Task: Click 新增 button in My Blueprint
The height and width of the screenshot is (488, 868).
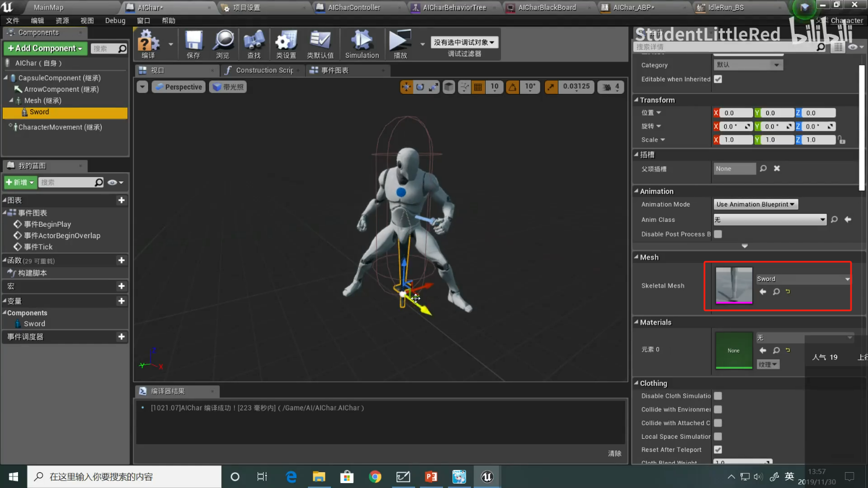Action: [x=20, y=183]
